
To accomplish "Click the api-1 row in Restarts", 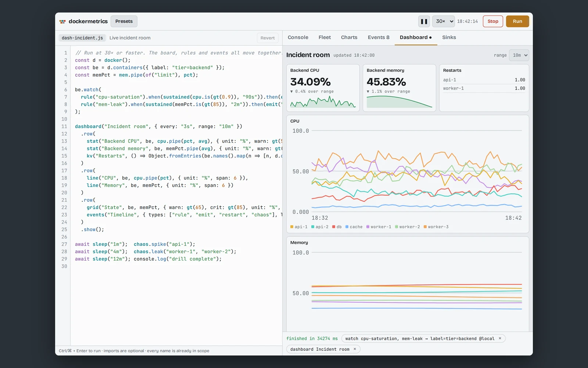I will click(x=484, y=80).
